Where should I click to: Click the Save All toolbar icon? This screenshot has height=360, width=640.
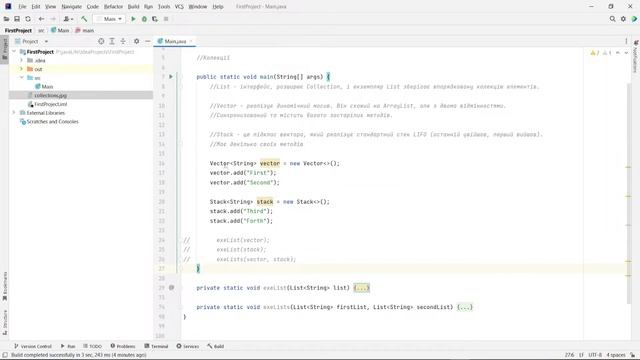17,19
